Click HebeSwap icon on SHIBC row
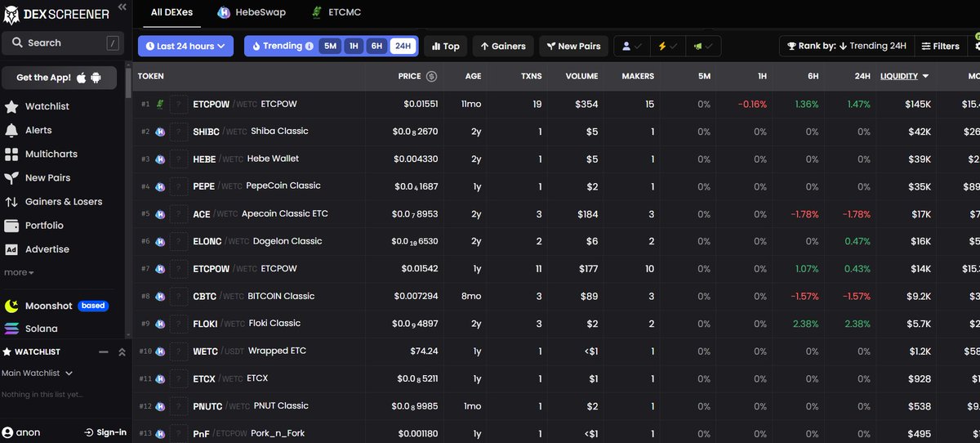This screenshot has height=443, width=980. 160,132
